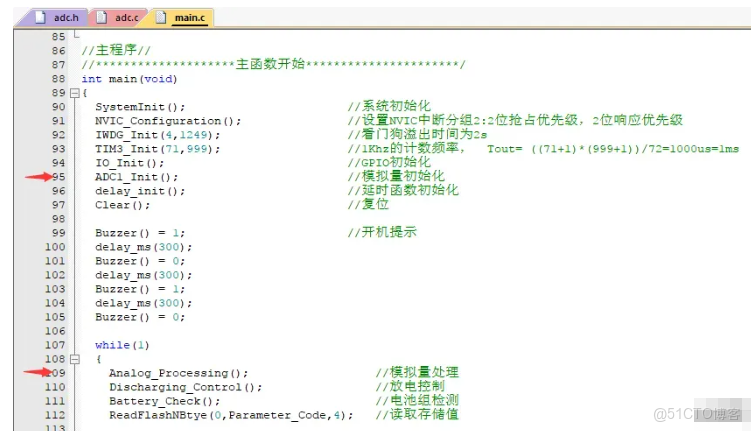Image resolution: width=751 pixels, height=431 pixels.
Task: Click the ReadFlashNBtye(0,Parameter_Code,4); call
Action: [231, 415]
